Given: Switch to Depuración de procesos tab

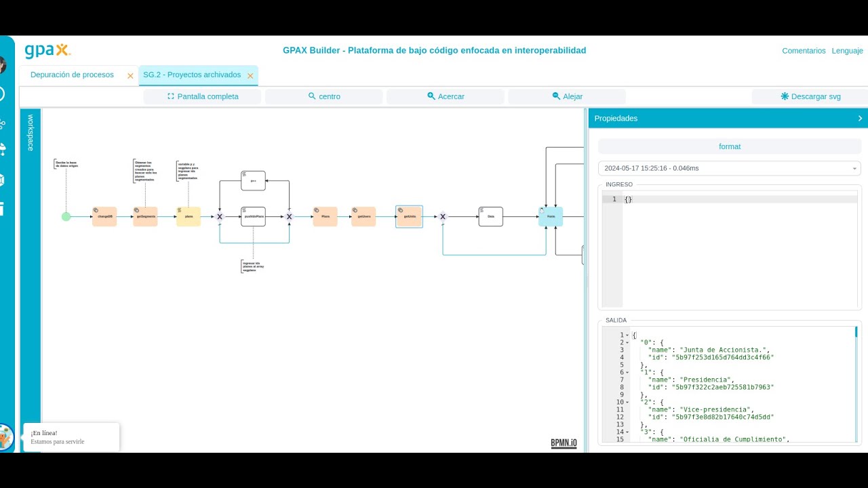Looking at the screenshot, I should (x=72, y=75).
